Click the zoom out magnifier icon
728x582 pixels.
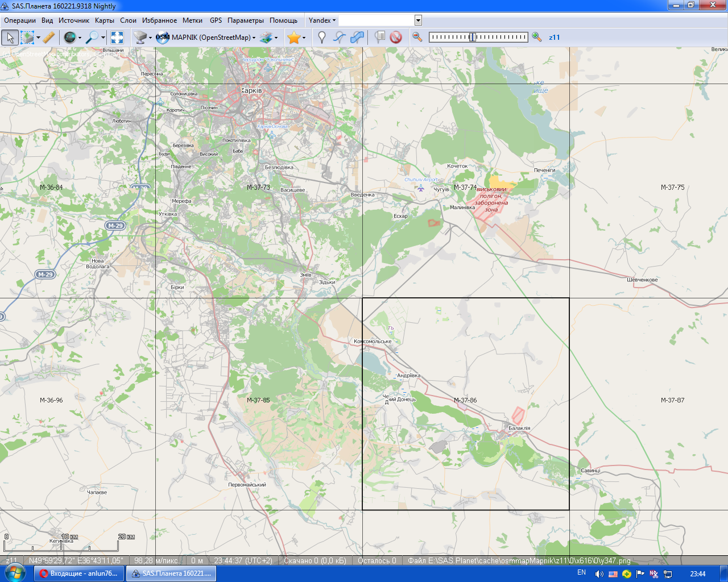[x=417, y=38]
